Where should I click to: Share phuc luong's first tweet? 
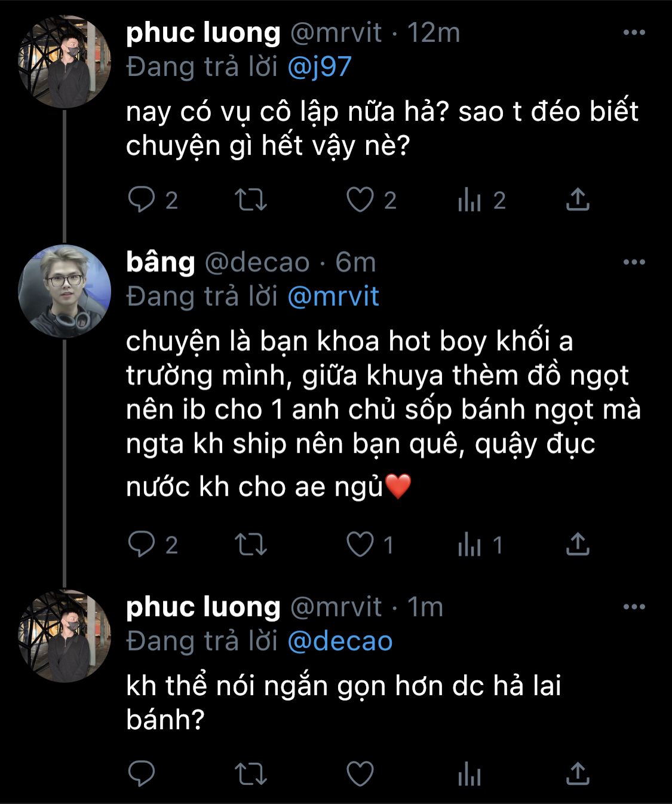pyautogui.click(x=577, y=200)
